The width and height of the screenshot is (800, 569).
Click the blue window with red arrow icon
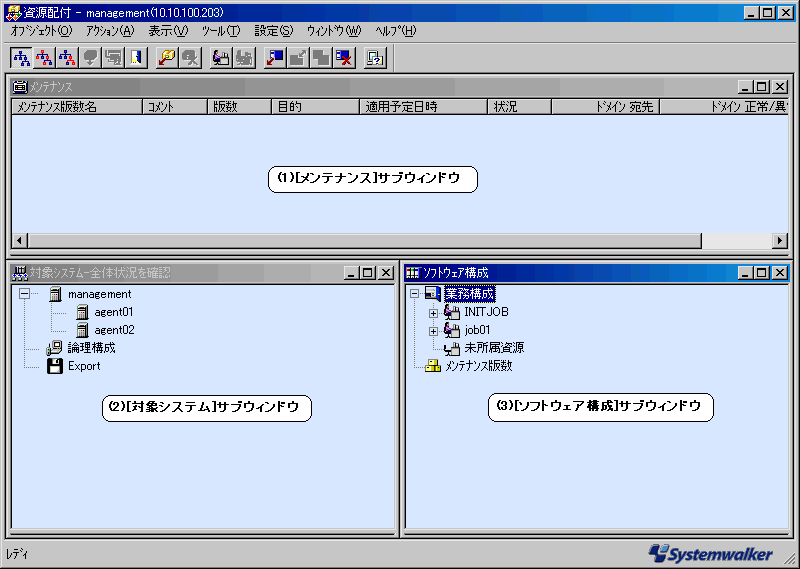coord(275,58)
